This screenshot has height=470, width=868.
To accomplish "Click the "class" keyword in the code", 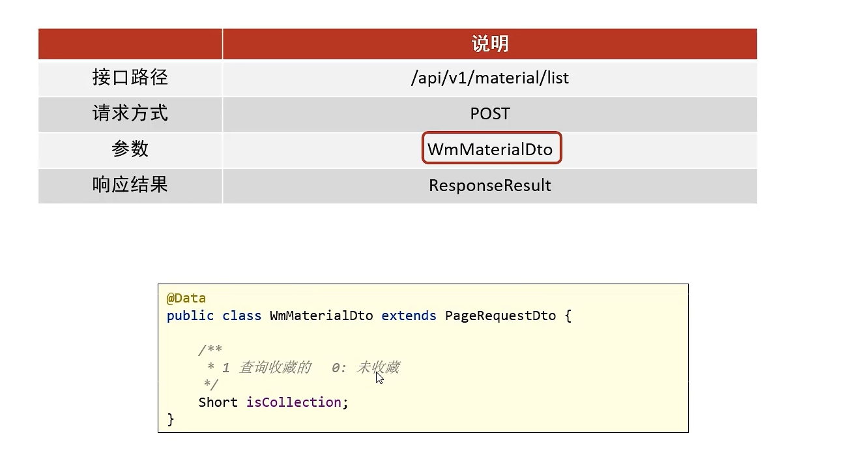I will [x=242, y=316].
